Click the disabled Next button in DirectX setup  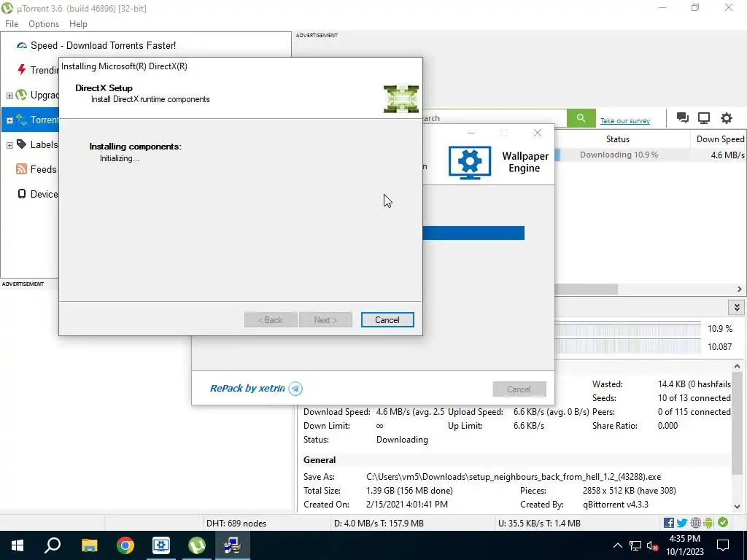pos(325,320)
